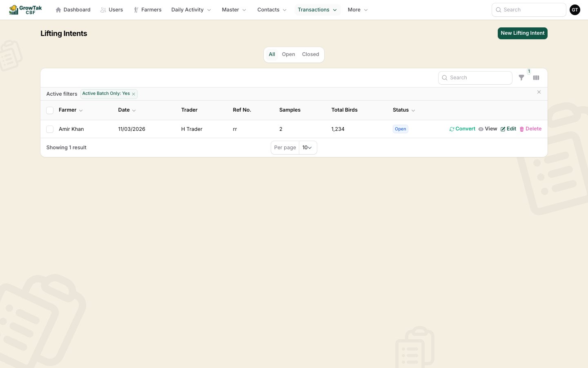588x368 pixels.
Task: Click the top global Search field
Action: (x=529, y=10)
